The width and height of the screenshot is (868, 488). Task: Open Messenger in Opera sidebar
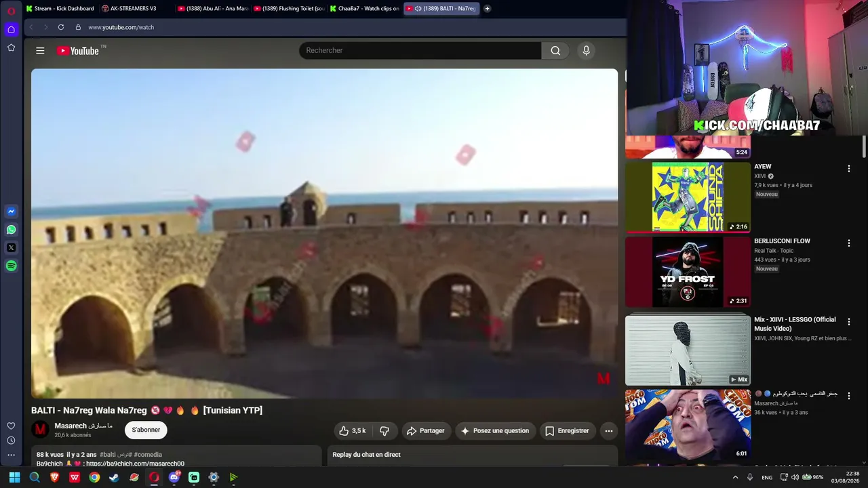coord(11,211)
